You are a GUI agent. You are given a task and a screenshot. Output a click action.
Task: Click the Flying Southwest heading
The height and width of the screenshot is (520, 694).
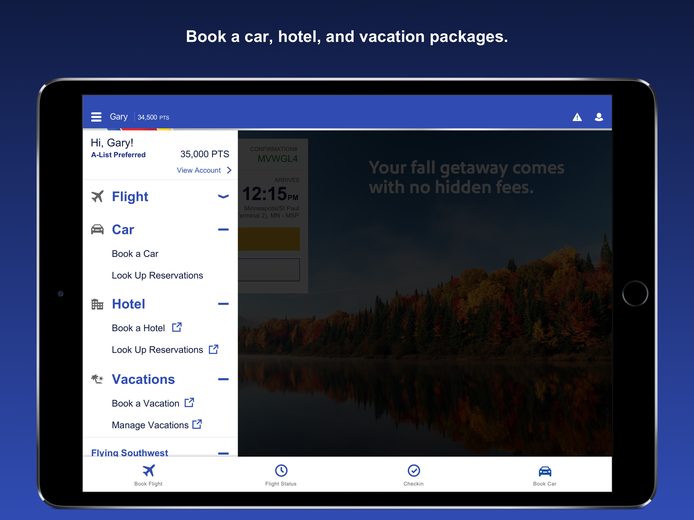click(x=130, y=452)
